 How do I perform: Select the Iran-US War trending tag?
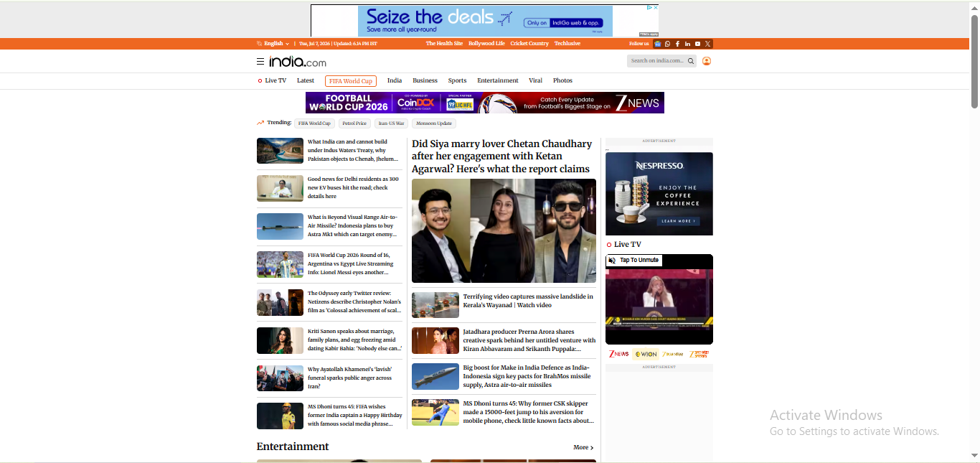point(391,123)
